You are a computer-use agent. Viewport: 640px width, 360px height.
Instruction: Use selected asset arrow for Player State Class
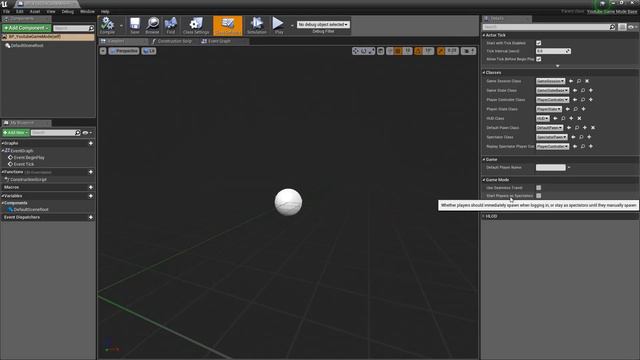pyautogui.click(x=567, y=109)
